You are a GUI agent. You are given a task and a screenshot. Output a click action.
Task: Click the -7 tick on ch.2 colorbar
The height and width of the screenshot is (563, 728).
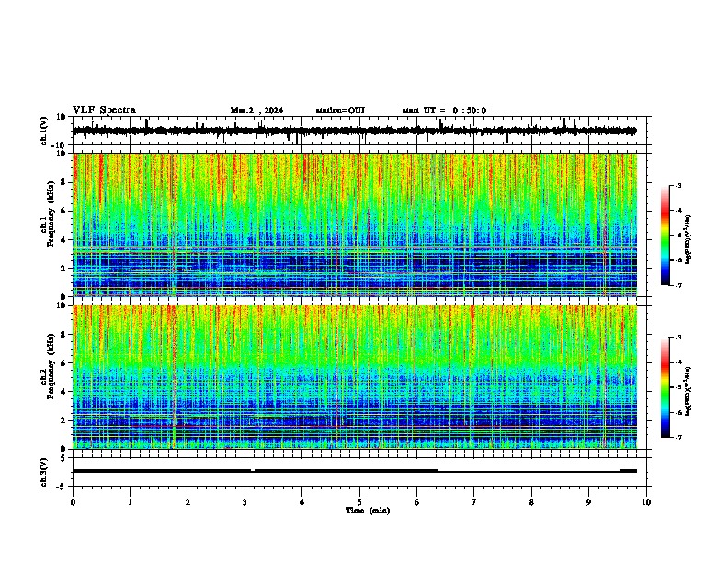677,437
